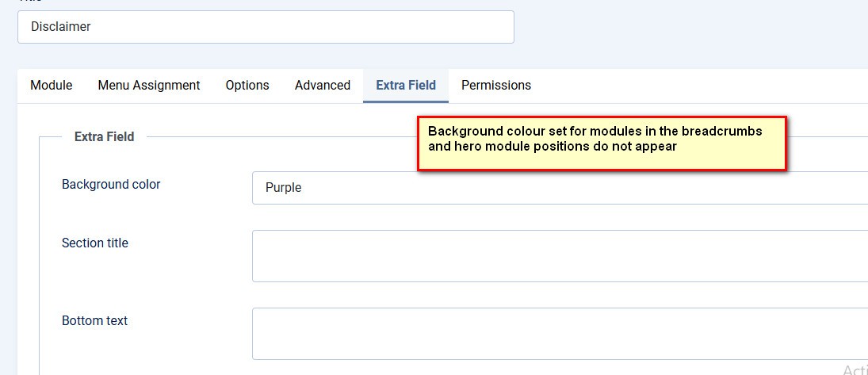
Task: Open the Menu Assignment tab
Action: coord(149,86)
